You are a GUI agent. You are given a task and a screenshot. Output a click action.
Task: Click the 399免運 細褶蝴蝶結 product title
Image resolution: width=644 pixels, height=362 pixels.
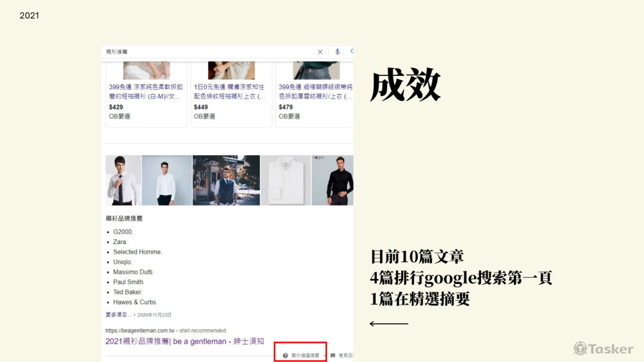316,91
